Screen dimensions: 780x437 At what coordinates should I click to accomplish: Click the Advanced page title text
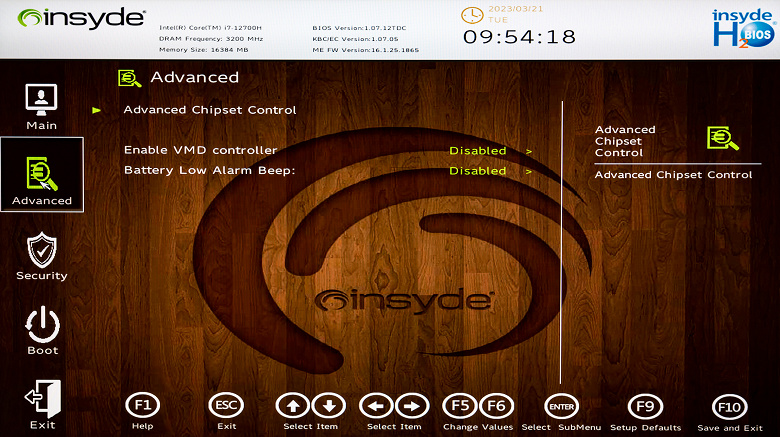pyautogui.click(x=195, y=77)
